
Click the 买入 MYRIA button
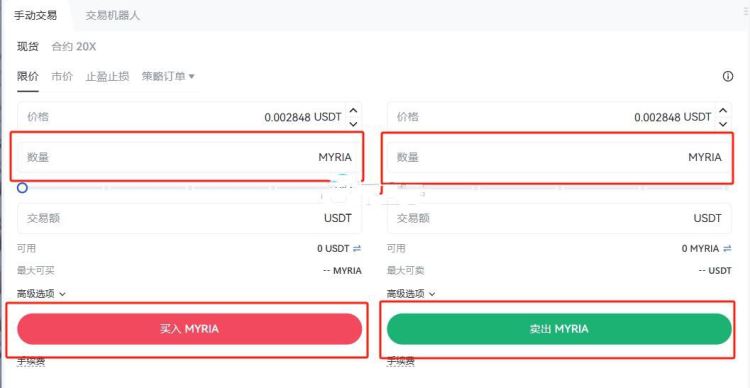[189, 329]
